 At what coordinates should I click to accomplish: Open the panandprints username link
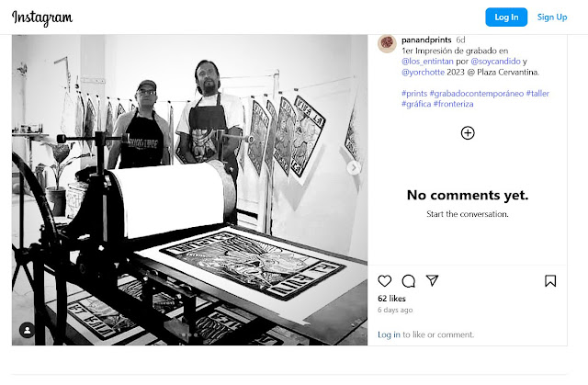tap(426, 40)
